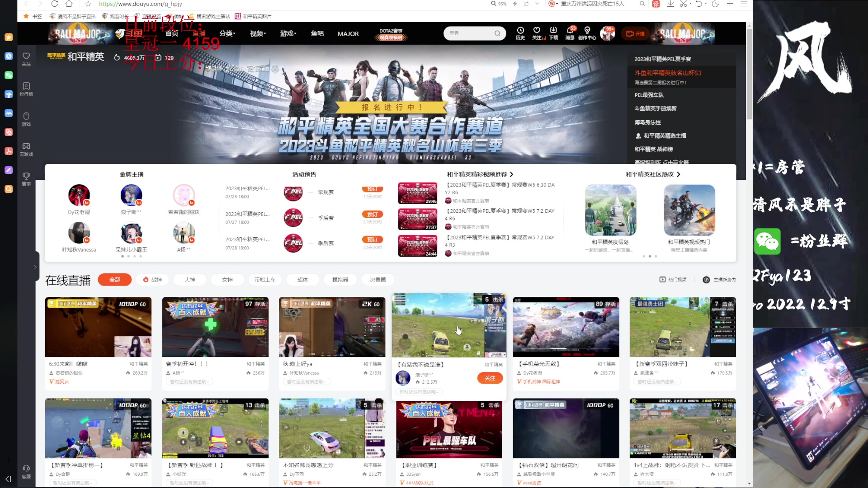
Task: Open the user avatar with 99+ badge
Action: tap(607, 33)
